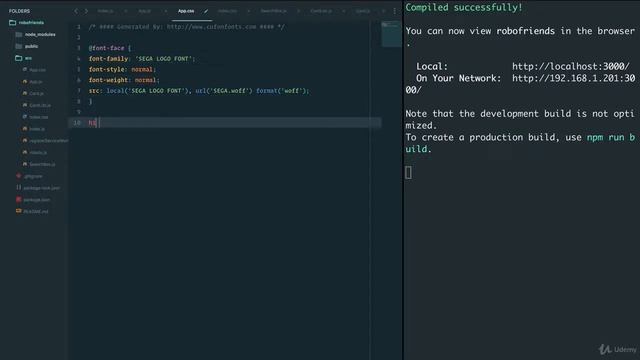Click 'npm run' command text in terminal
Image resolution: width=640 pixels, height=360 pixels.
[x=605, y=138]
